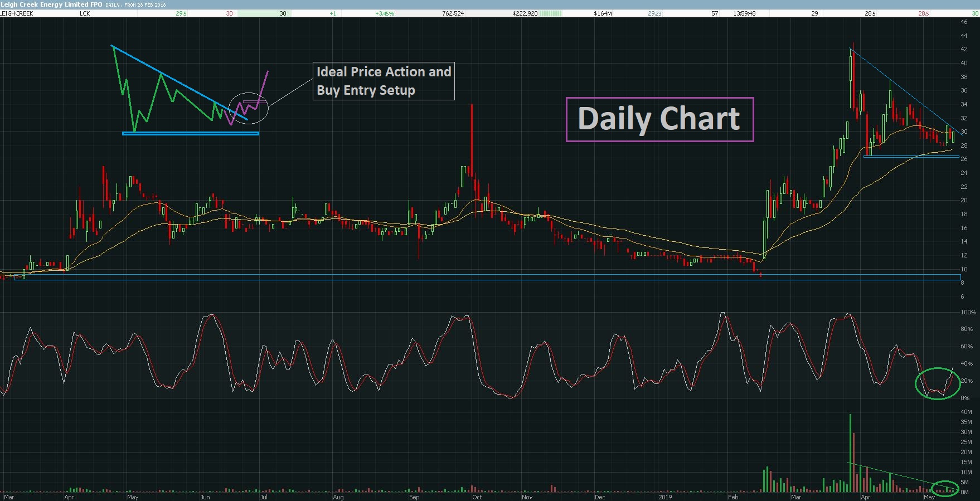Image resolution: width=980 pixels, height=501 pixels.
Task: Click the +1 price change cell
Action: [333, 13]
